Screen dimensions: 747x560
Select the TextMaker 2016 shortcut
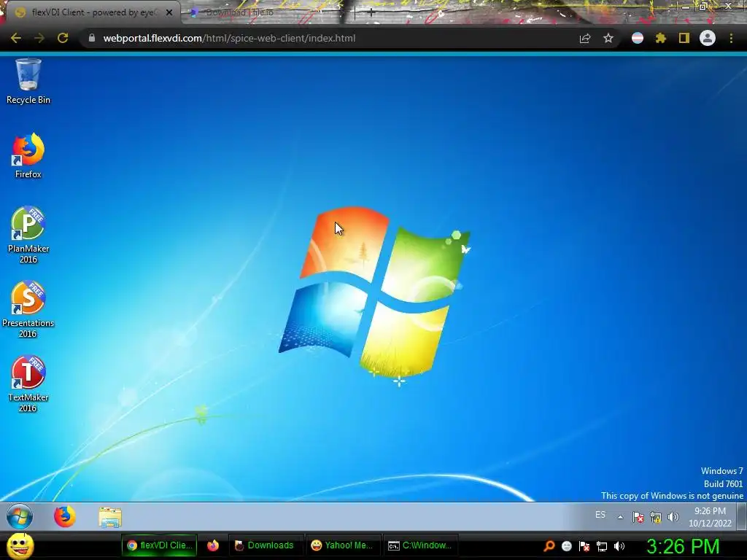coord(28,384)
